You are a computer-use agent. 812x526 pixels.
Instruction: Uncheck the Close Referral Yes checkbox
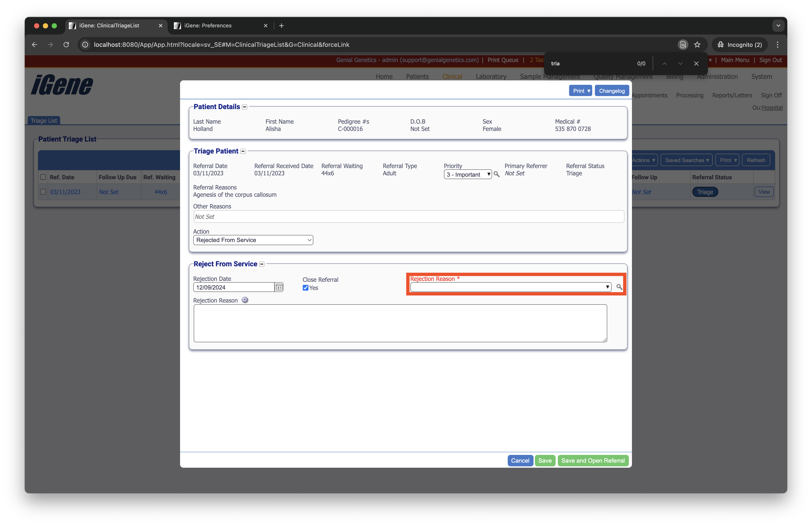click(305, 288)
